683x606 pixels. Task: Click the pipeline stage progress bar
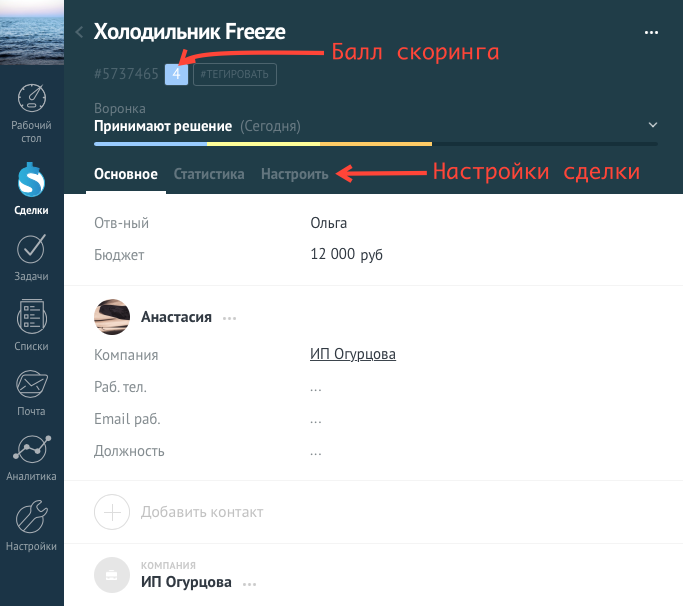pyautogui.click(x=375, y=144)
